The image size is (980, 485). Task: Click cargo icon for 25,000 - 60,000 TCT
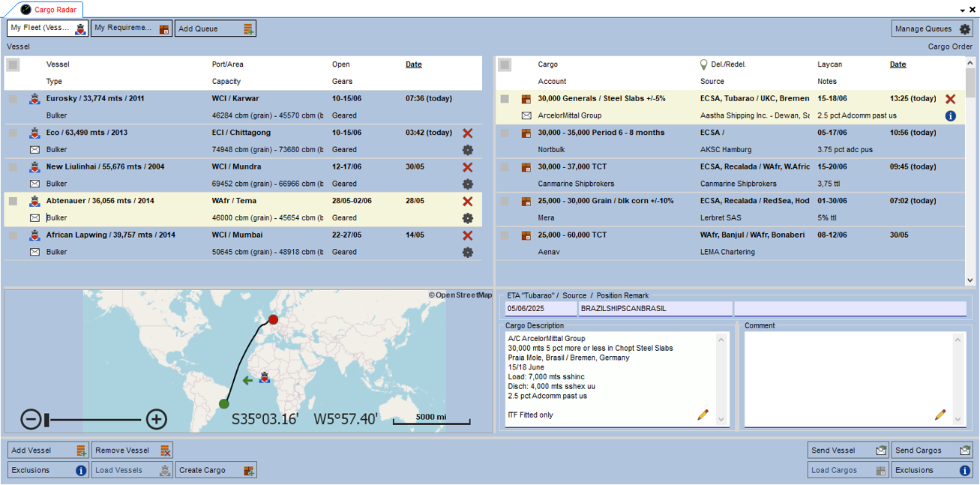[526, 235]
